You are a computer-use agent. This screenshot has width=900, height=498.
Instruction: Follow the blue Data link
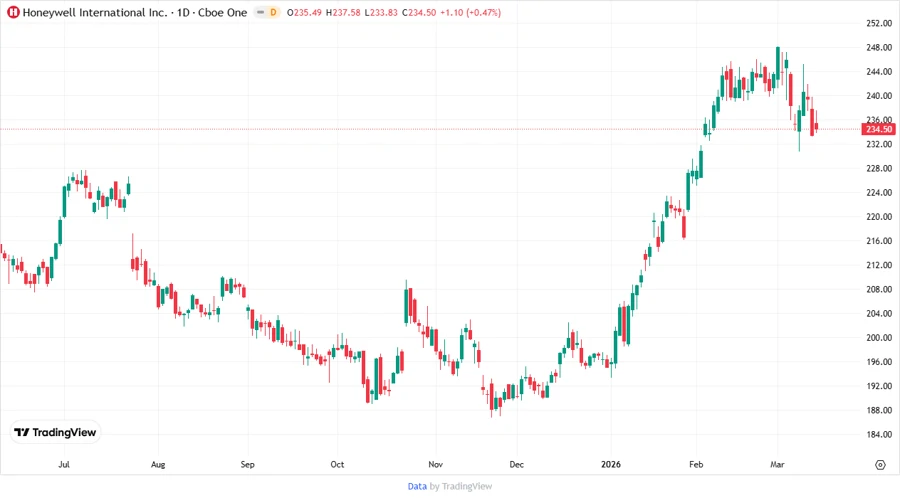(417, 487)
